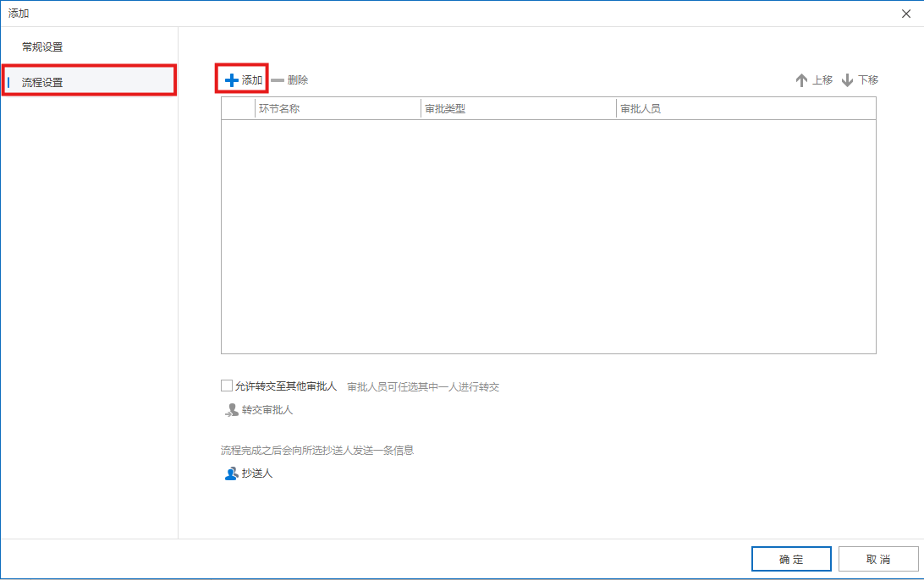Close the 添加 dialog with the X
Screen dimensions: 924x580
coord(908,13)
